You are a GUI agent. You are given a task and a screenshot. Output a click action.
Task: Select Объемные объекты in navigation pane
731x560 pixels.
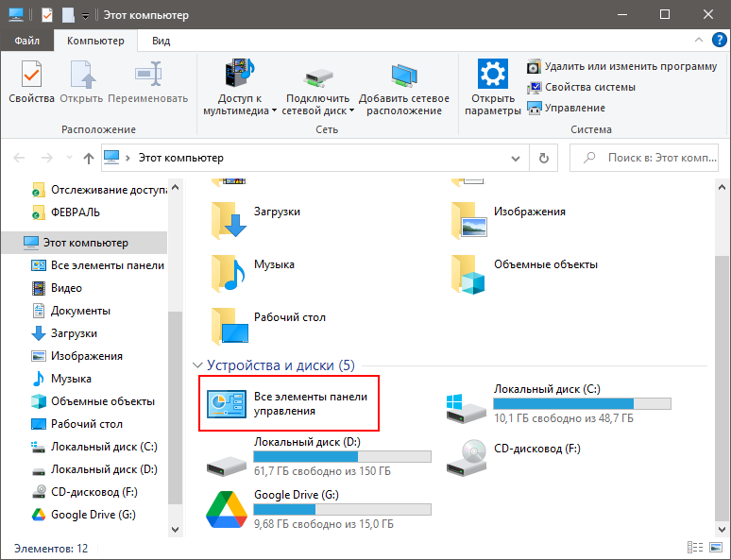[93, 401]
